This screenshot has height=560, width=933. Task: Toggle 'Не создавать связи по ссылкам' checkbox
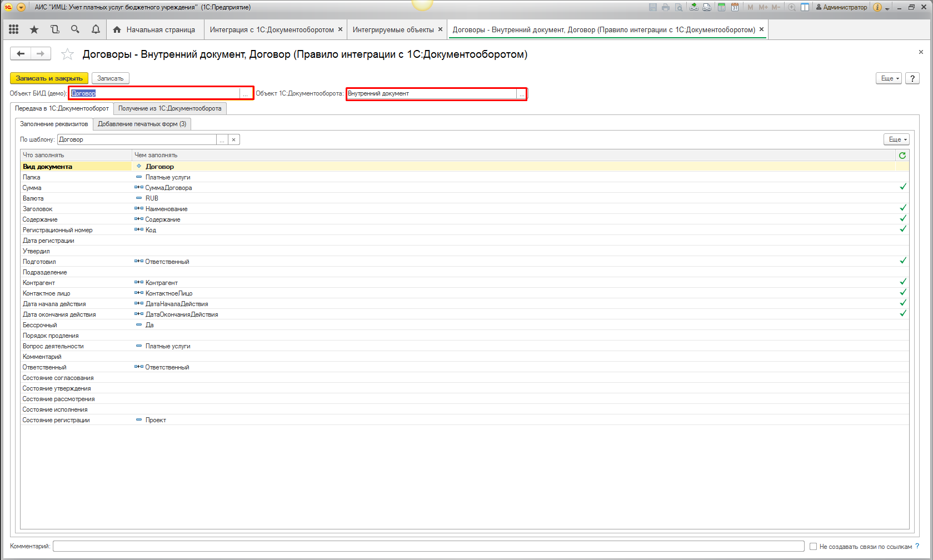point(813,547)
